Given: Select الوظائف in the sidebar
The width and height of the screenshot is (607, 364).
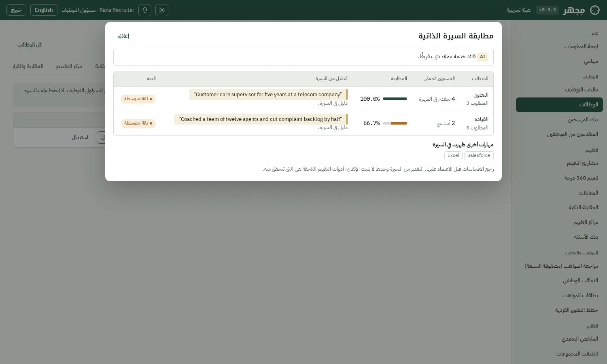Looking at the screenshot, I should pos(559,105).
